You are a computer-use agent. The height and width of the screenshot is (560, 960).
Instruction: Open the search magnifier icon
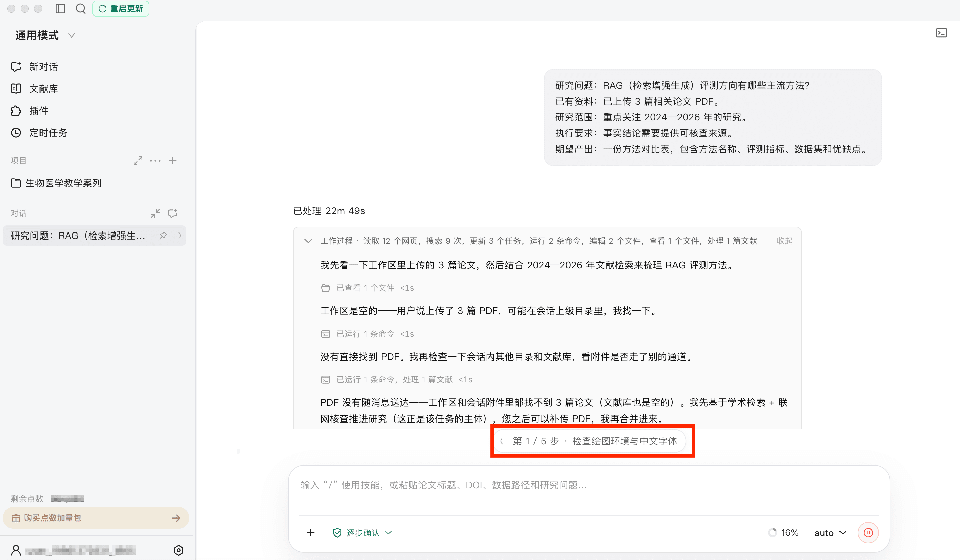[80, 9]
